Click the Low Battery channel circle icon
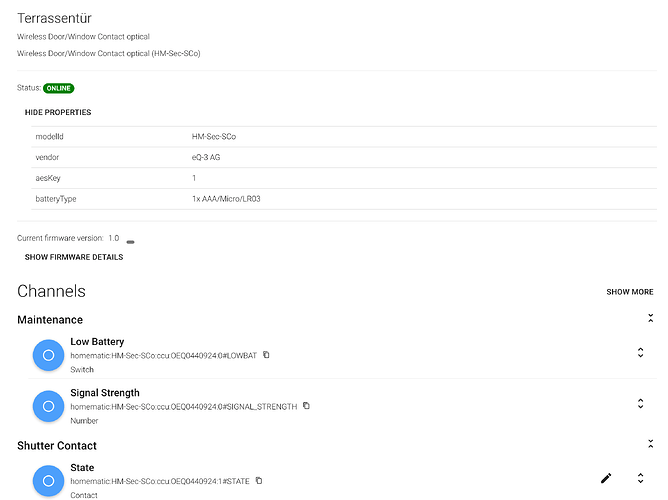 [48, 355]
